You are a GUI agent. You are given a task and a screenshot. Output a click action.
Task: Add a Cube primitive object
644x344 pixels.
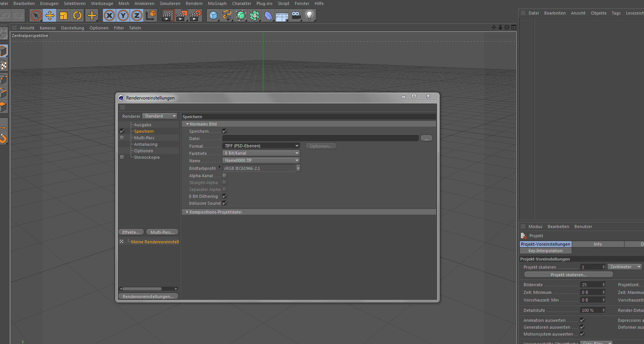pos(213,16)
